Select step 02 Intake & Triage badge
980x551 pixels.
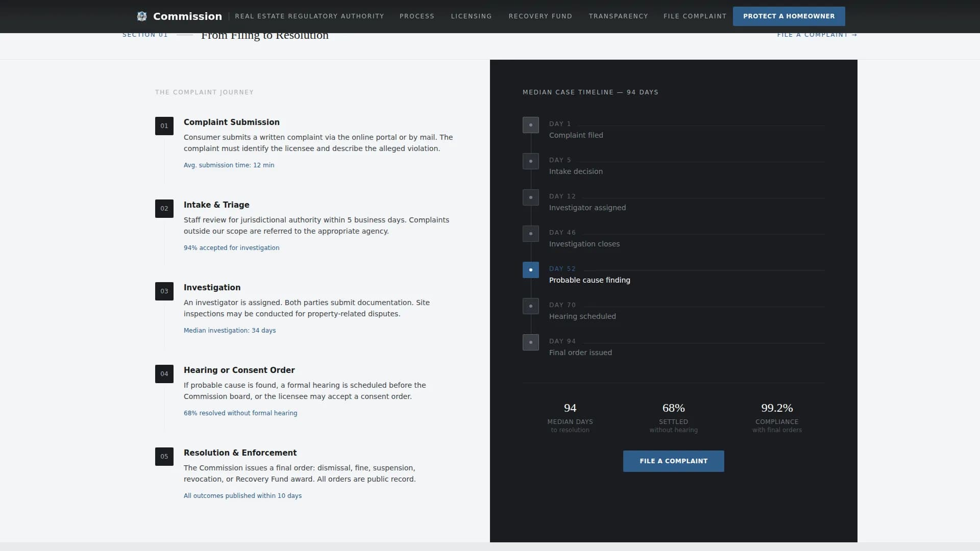164,209
